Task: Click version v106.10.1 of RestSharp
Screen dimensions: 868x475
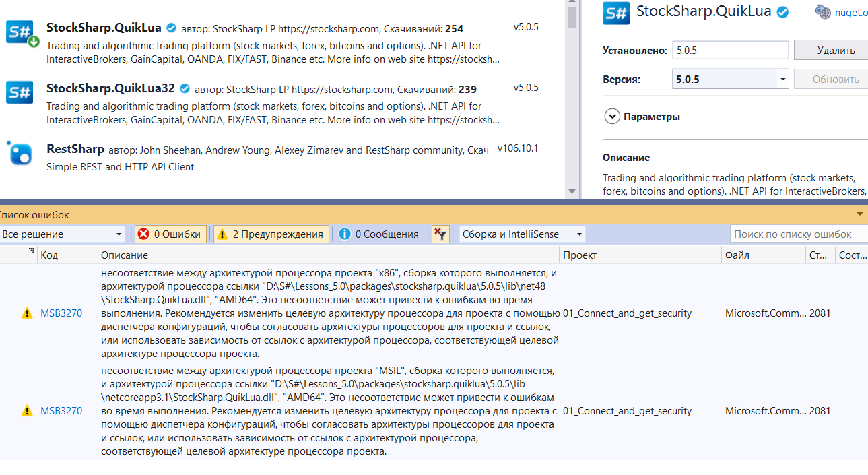Action: [x=518, y=148]
